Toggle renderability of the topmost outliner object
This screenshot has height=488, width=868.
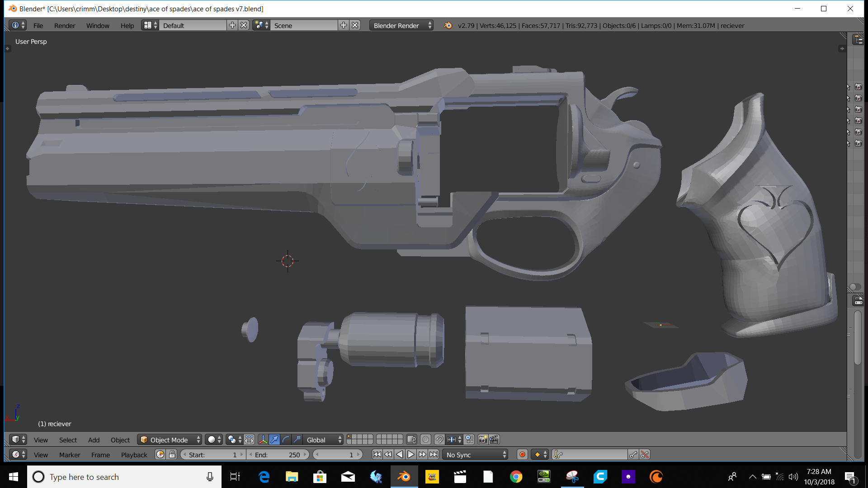[859, 87]
